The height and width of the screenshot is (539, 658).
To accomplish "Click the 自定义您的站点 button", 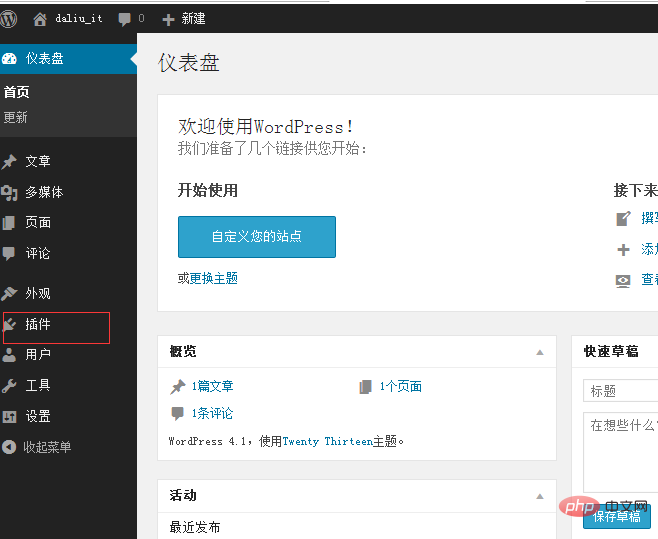I will [x=256, y=237].
